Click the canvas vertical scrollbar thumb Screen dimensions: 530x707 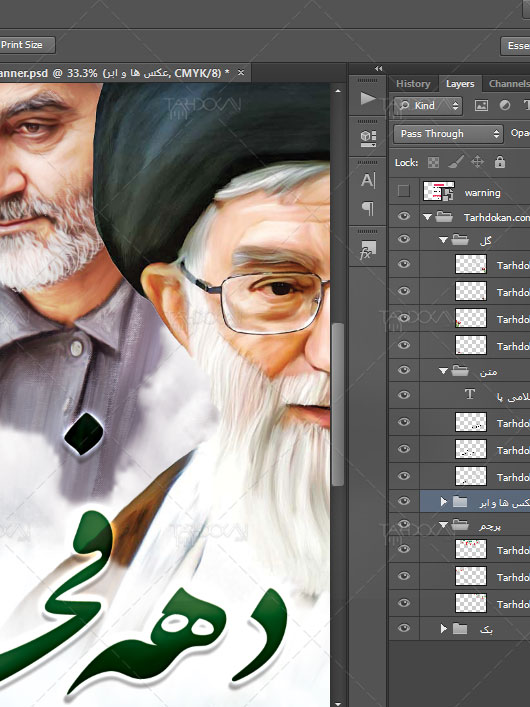[338, 404]
